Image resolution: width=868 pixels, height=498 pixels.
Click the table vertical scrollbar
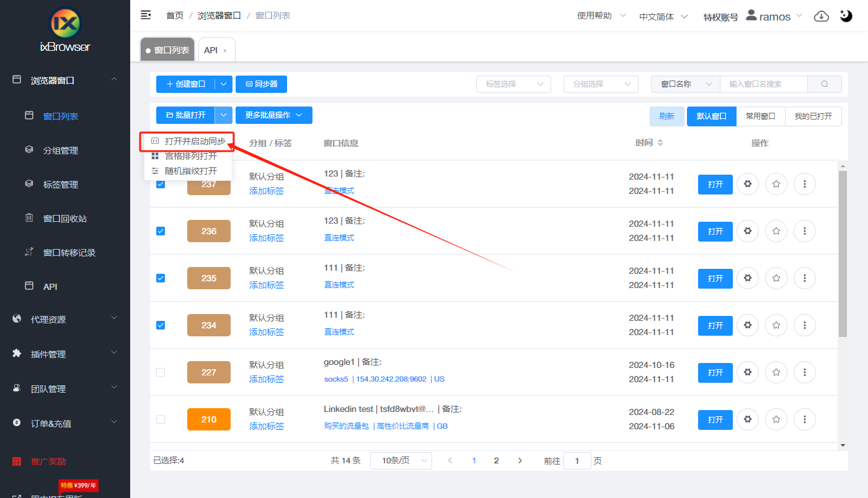click(x=843, y=254)
